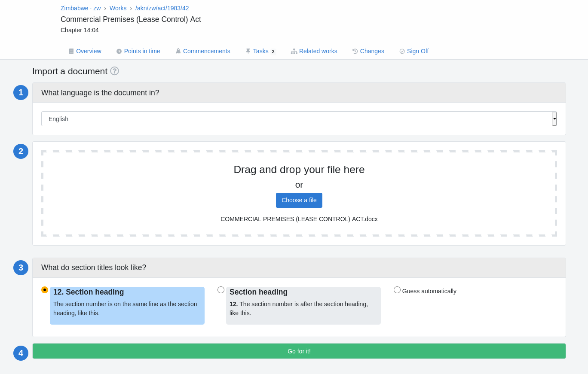Click the help question mark icon
This screenshot has height=374, width=588.
[114, 71]
